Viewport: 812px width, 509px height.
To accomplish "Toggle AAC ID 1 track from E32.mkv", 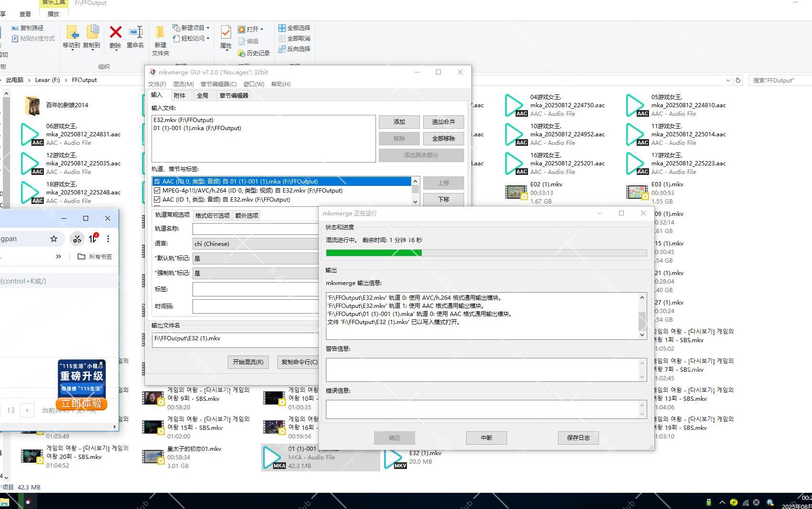I will coord(157,200).
